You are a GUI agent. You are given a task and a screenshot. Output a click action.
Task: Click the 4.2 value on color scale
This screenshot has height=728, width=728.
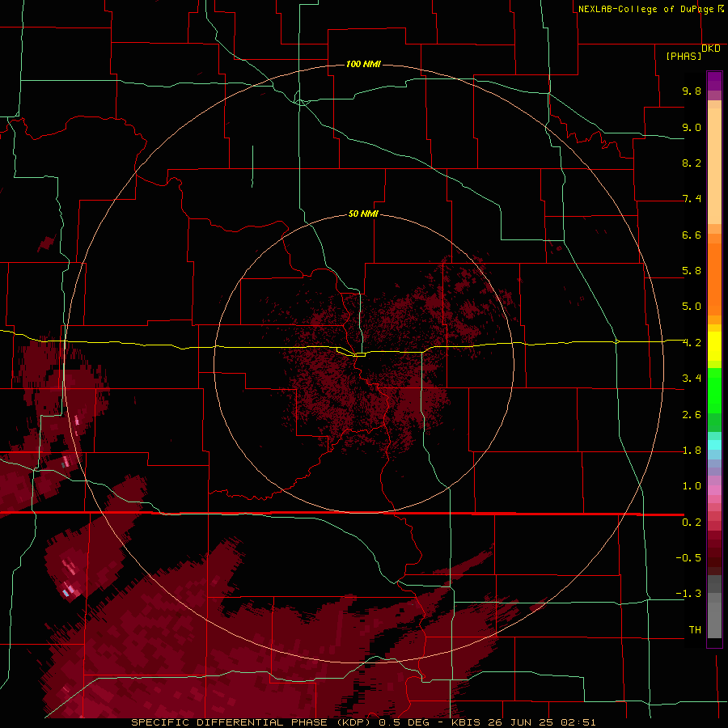point(692,343)
